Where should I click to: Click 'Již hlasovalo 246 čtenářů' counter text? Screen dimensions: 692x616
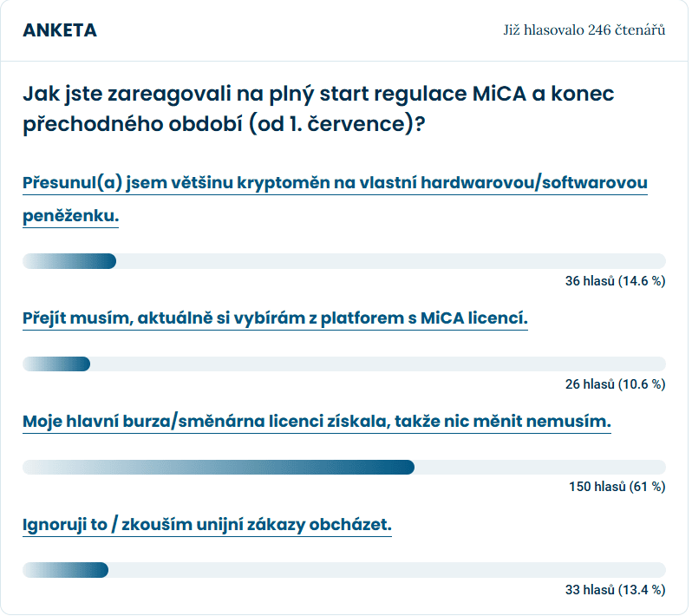(584, 30)
